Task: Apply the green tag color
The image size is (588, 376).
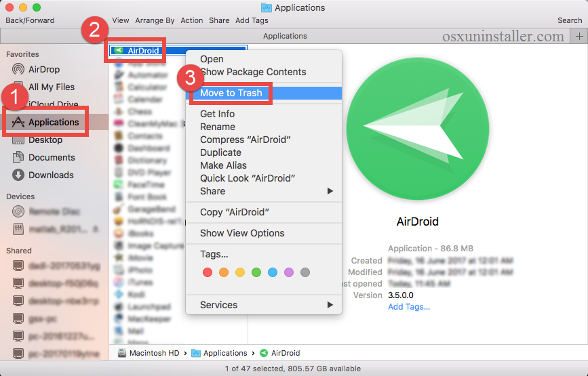Action: tap(256, 272)
